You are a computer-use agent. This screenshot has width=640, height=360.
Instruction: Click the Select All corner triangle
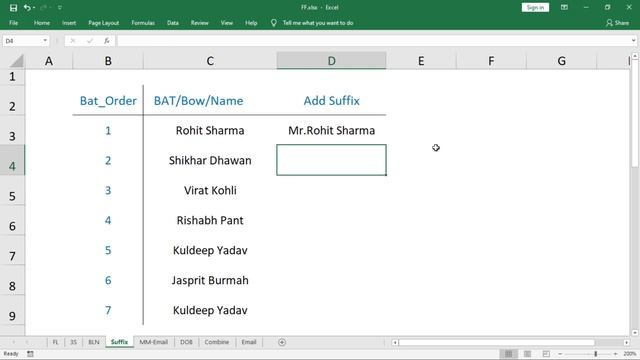pos(17,61)
